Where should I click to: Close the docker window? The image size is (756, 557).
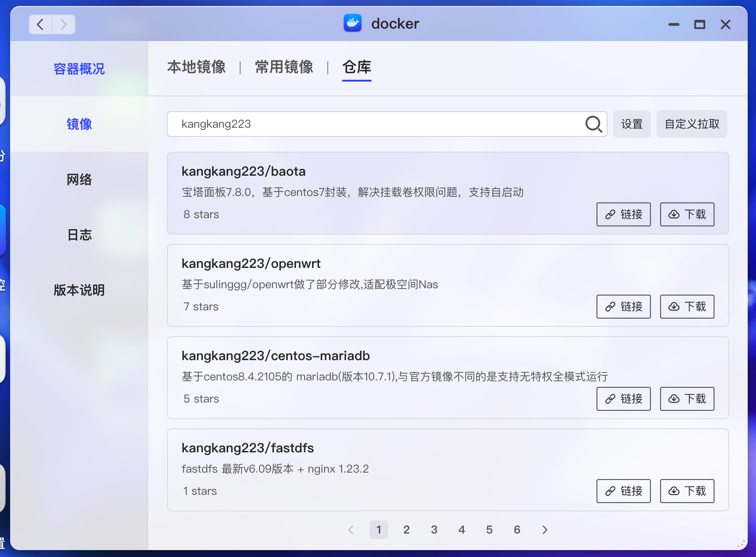pos(726,24)
